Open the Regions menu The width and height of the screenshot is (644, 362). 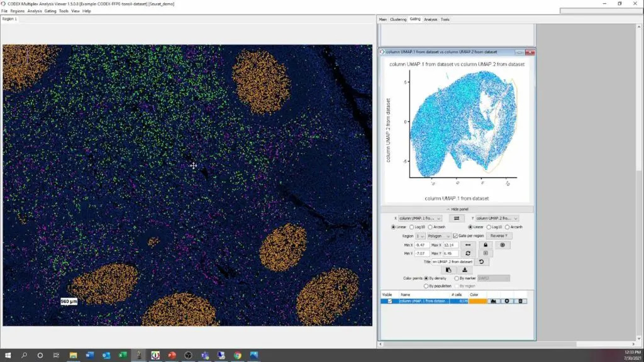tap(17, 11)
